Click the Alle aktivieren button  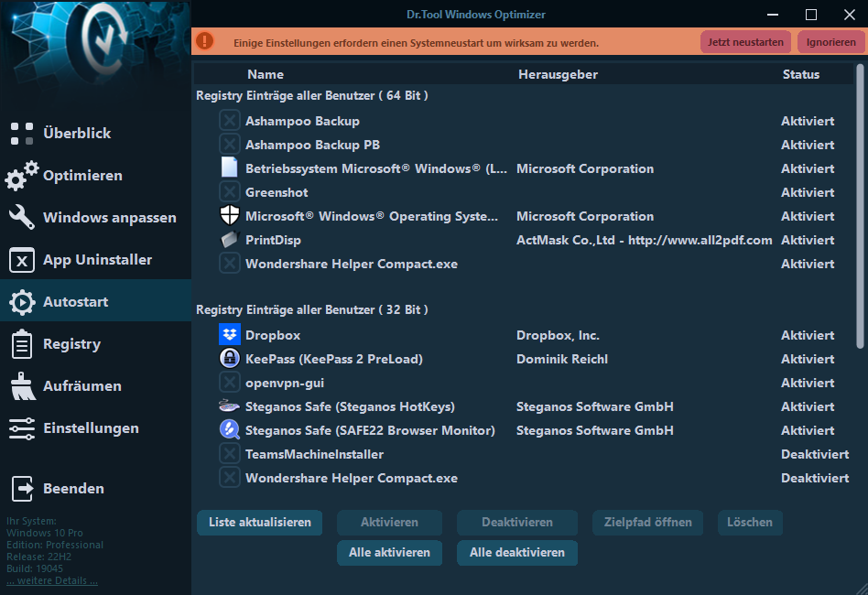click(x=389, y=553)
